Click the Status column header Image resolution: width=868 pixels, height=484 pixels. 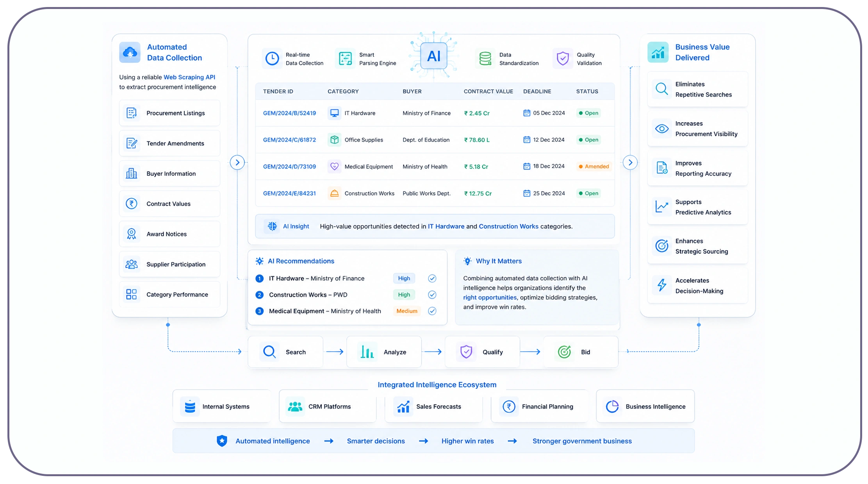tap(587, 91)
